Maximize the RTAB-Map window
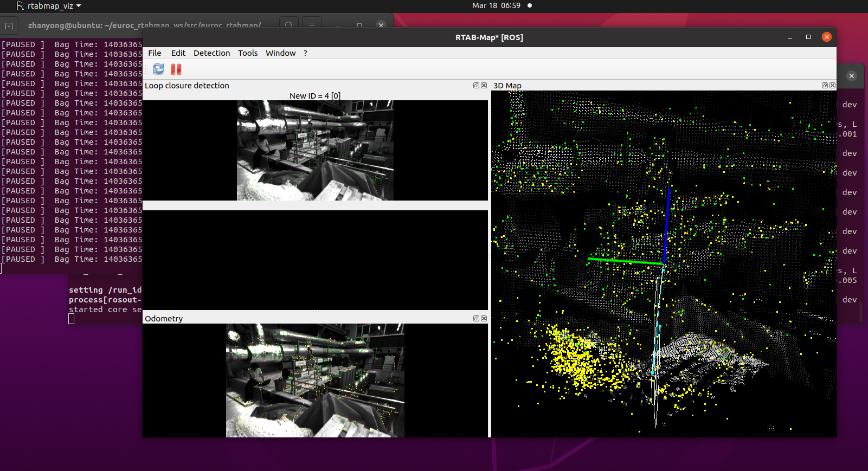 click(x=808, y=37)
